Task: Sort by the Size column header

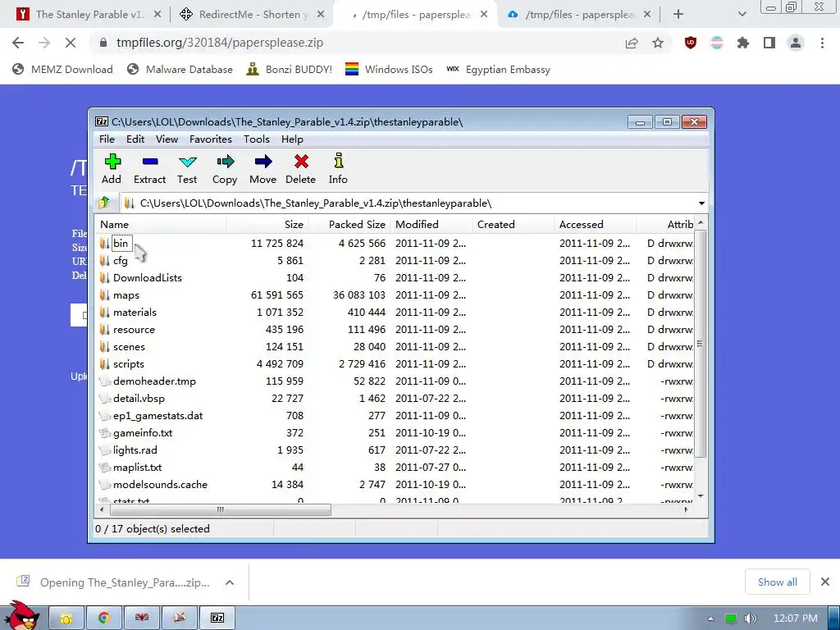Action: pyautogui.click(x=267, y=225)
